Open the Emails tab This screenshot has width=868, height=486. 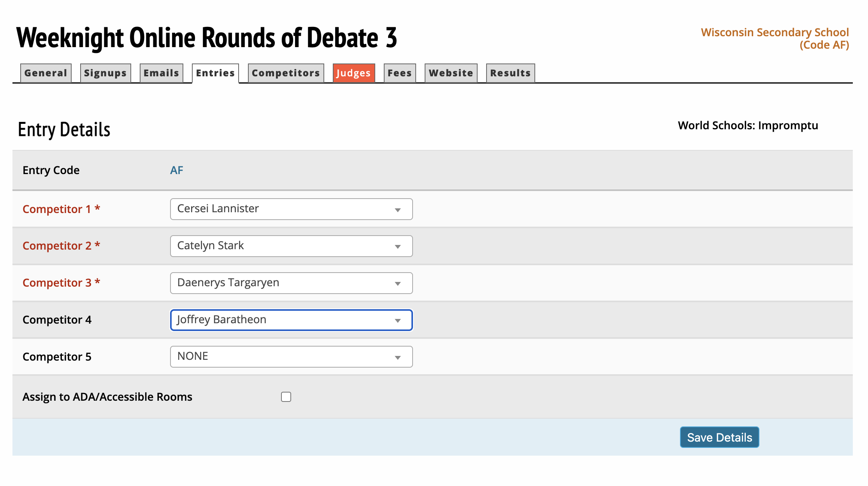point(161,73)
